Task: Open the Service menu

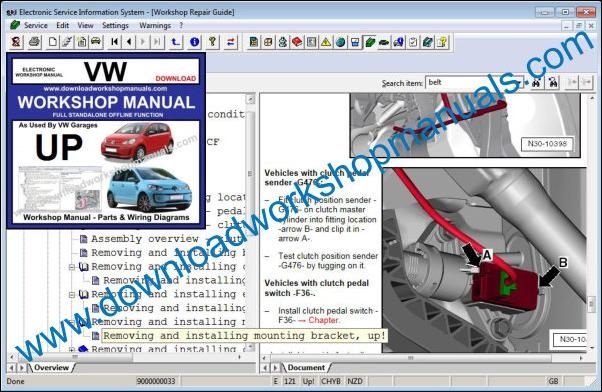Action: click(36, 25)
